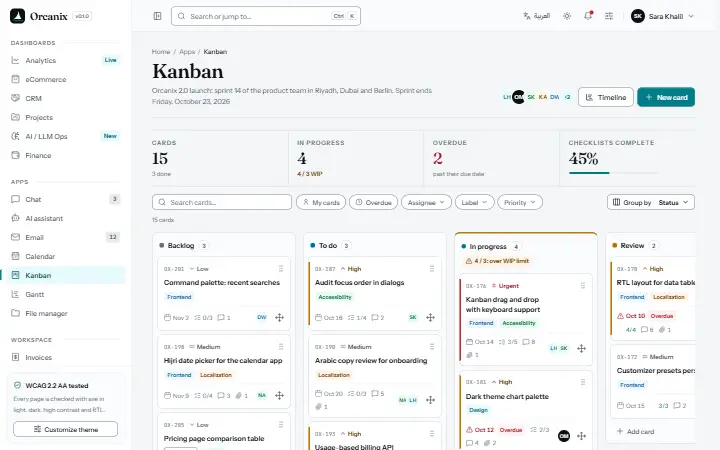Click Localization tag on Arabic copy card
Image resolution: width=720 pixels, height=450 pixels.
pyautogui.click(x=334, y=375)
